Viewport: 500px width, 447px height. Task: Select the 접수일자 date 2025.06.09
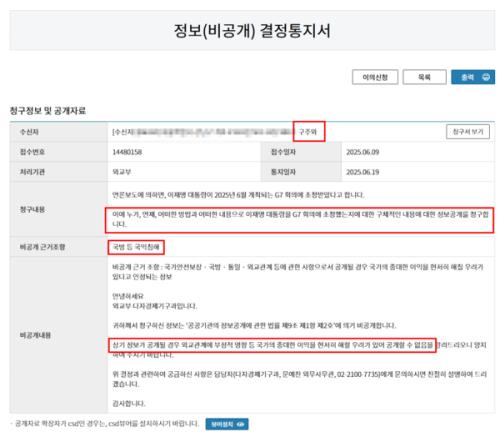363,152
